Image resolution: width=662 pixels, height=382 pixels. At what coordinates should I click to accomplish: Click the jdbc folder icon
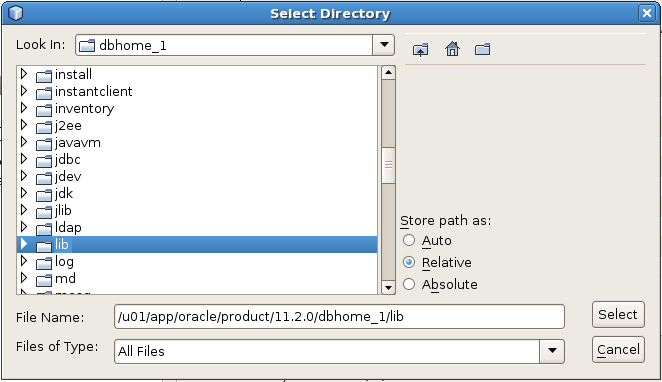tap(43, 161)
